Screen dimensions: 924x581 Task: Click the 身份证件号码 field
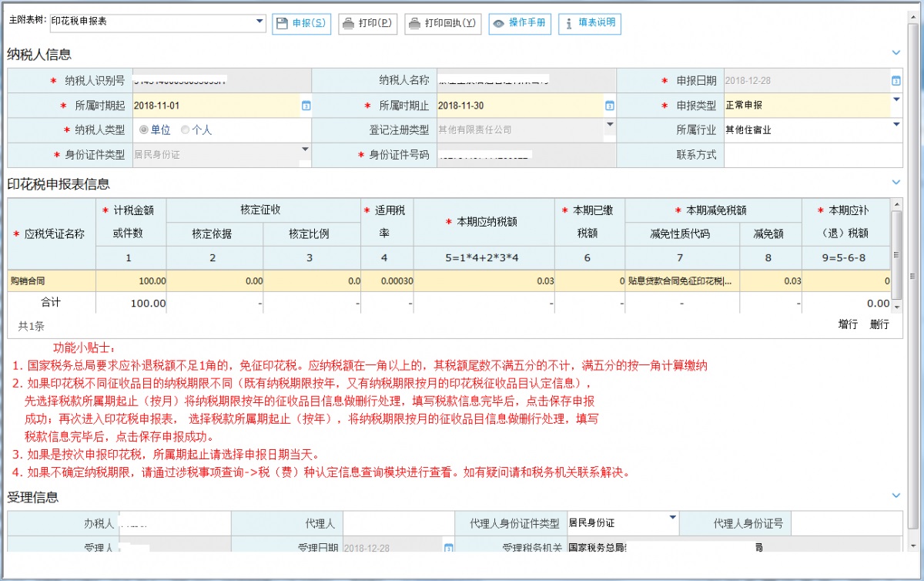526,155
